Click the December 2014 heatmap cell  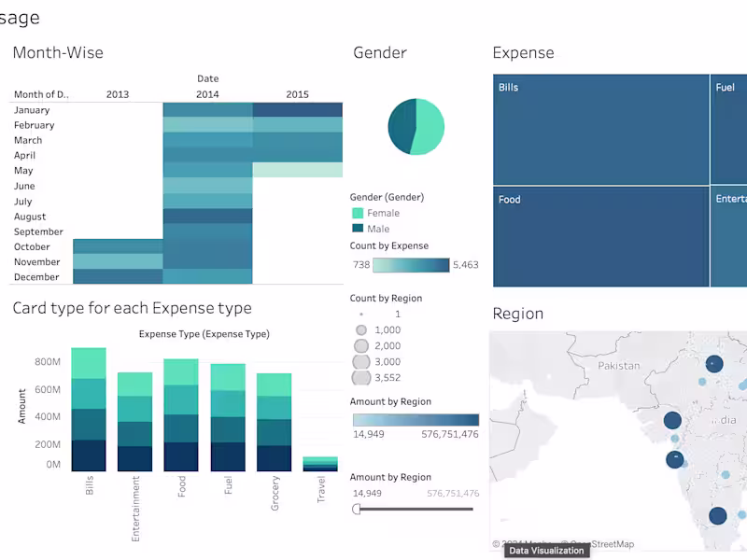(207, 276)
